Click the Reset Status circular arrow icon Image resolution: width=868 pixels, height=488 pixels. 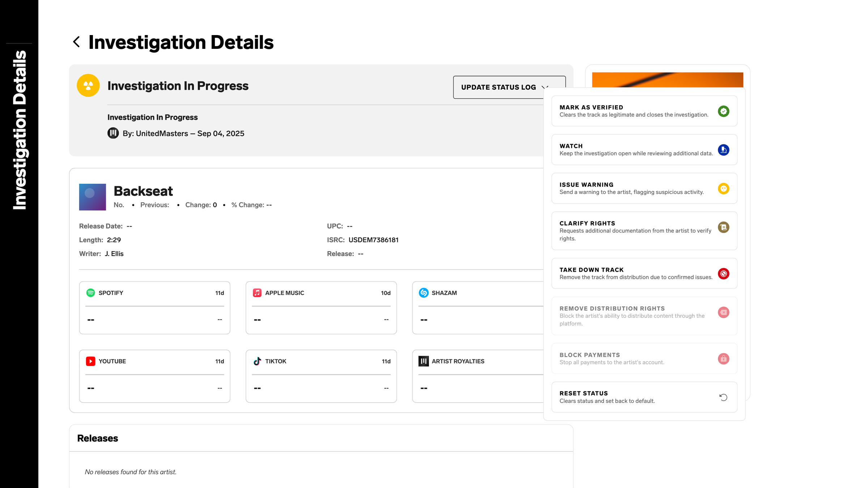click(x=723, y=397)
